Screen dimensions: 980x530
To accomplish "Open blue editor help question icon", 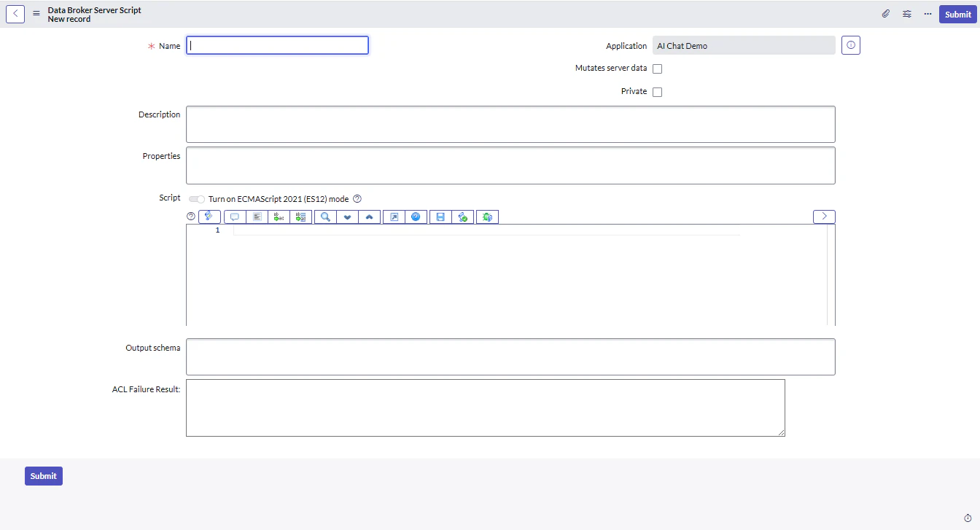I will click(416, 217).
